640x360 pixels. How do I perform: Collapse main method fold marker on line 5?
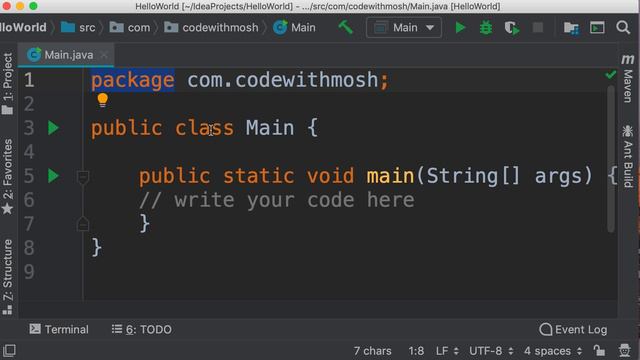coord(83,177)
